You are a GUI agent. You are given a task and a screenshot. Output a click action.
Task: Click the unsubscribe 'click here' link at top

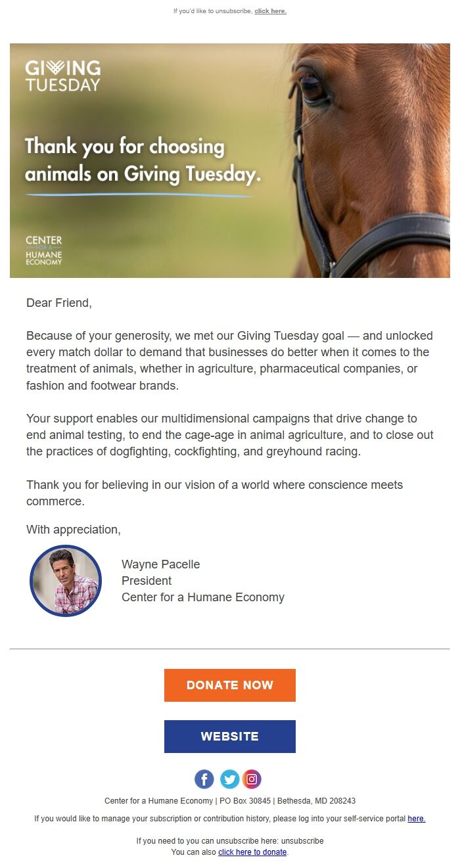(x=269, y=11)
